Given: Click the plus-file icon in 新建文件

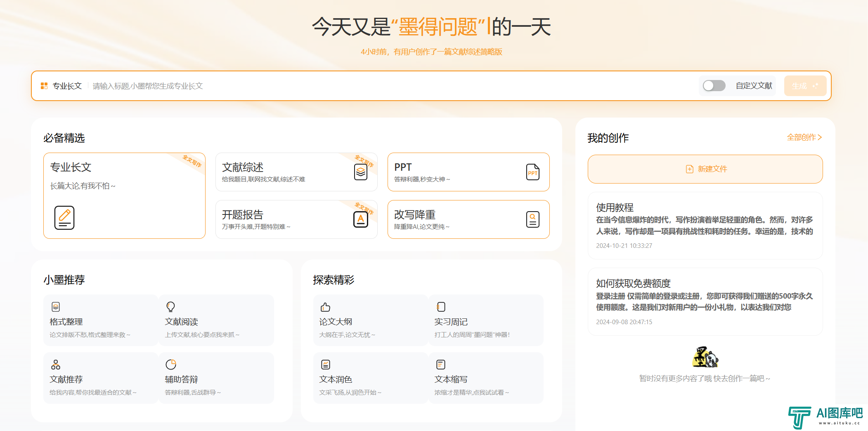Looking at the screenshot, I should click(689, 169).
